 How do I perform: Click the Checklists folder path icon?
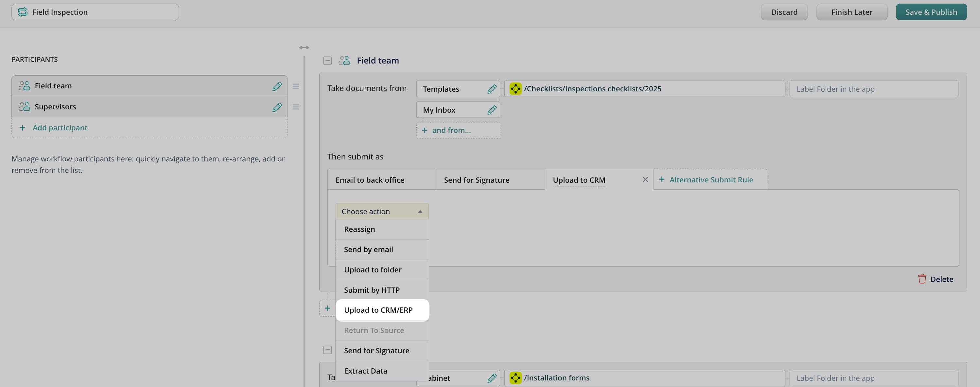coord(516,89)
